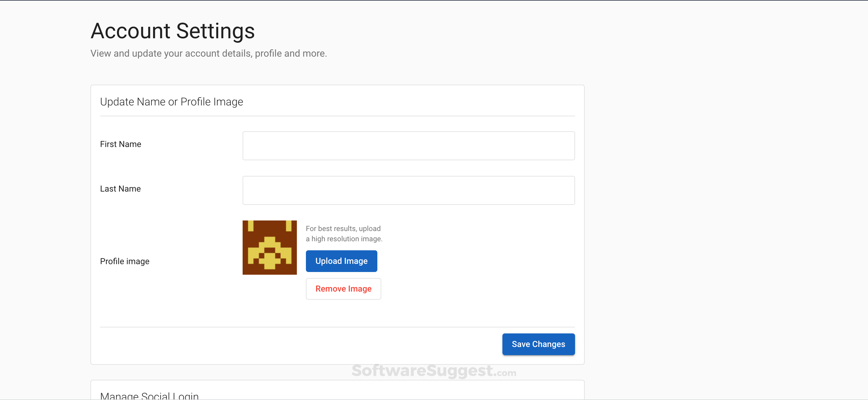Image resolution: width=868 pixels, height=400 pixels.
Task: Click the First Name label
Action: (x=121, y=144)
